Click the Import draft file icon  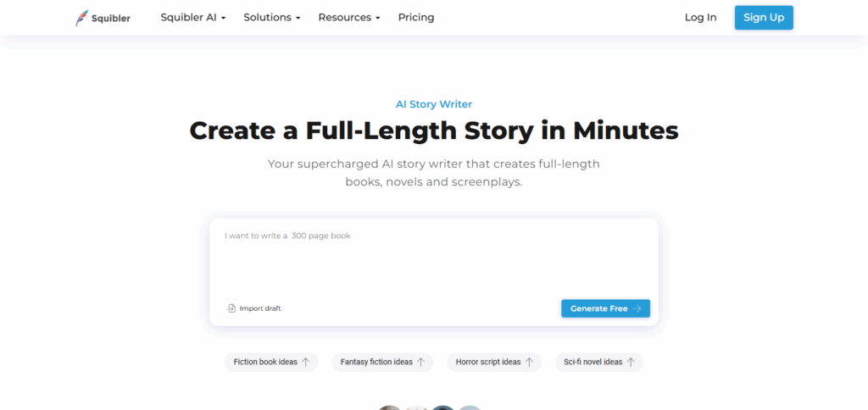(231, 308)
